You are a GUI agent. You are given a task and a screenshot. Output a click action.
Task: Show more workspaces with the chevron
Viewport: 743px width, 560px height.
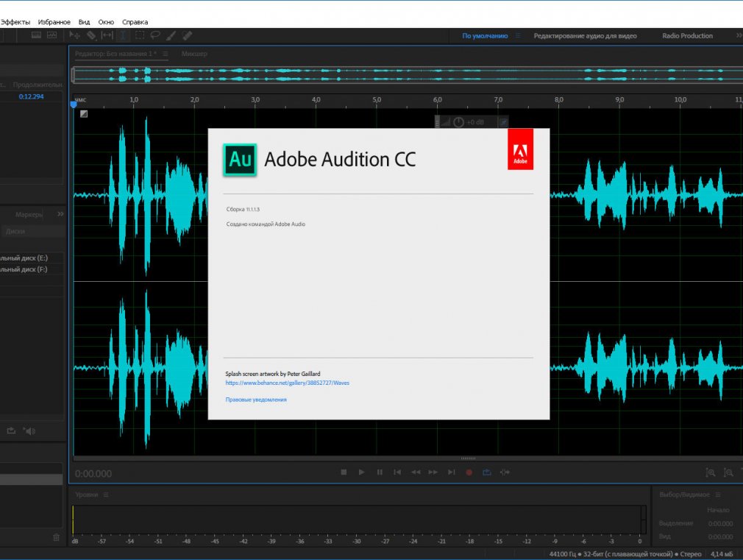[x=739, y=35]
